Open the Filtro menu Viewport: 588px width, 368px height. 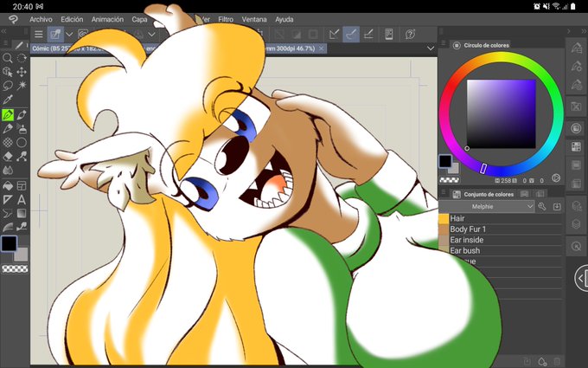tap(226, 20)
